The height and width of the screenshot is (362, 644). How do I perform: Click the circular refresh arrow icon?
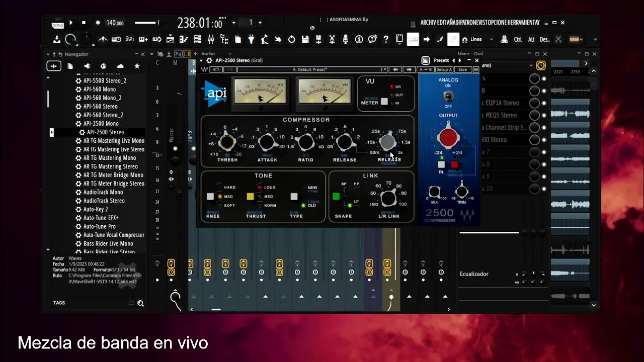point(291,39)
